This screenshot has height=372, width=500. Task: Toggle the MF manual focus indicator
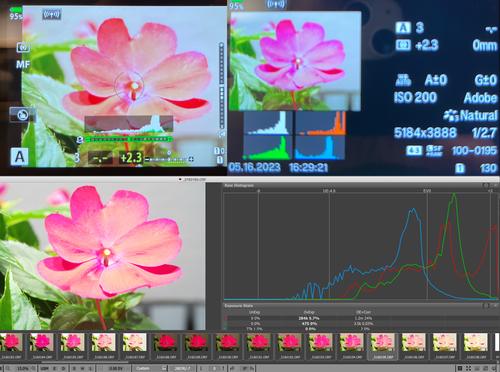[x=23, y=64]
